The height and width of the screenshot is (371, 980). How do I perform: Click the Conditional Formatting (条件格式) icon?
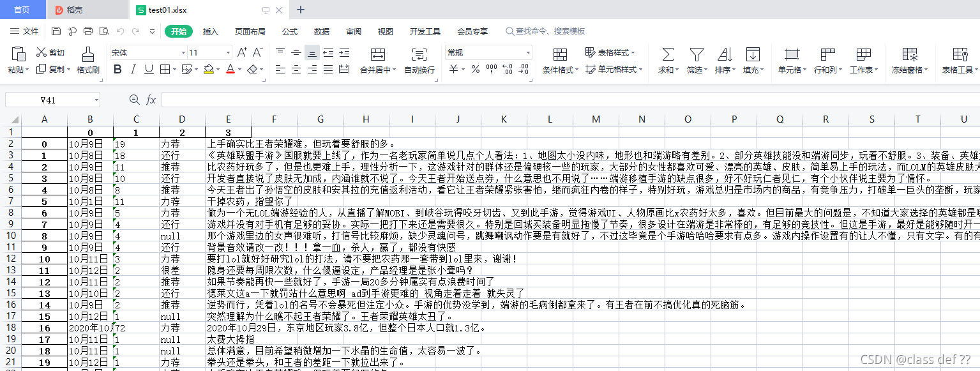(560, 54)
